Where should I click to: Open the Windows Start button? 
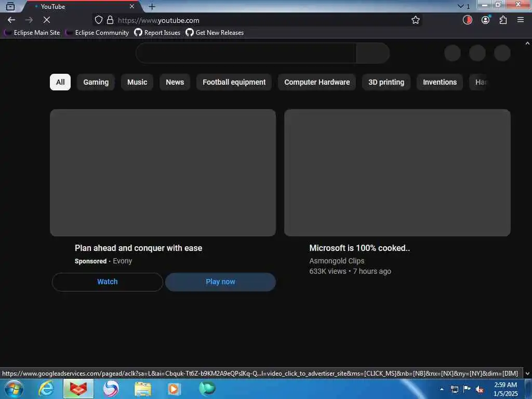tap(14, 389)
